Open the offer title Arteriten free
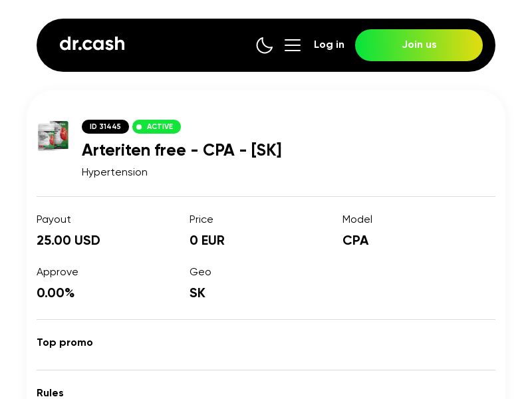 pos(182,150)
